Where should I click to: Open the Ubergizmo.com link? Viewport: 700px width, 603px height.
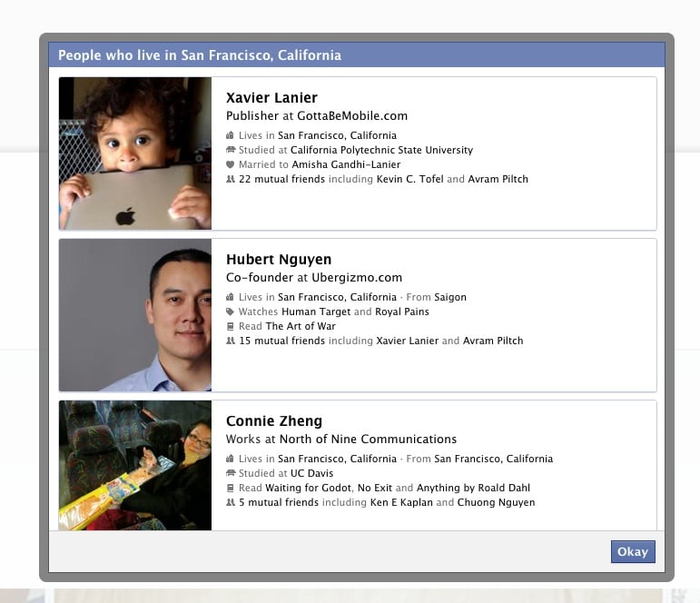coord(357,277)
